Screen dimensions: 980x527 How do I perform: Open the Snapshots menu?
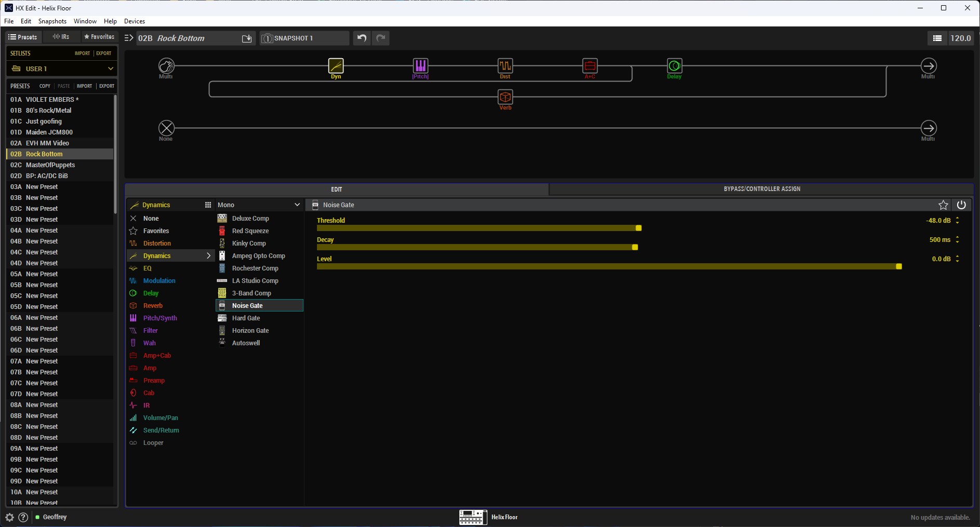(52, 21)
